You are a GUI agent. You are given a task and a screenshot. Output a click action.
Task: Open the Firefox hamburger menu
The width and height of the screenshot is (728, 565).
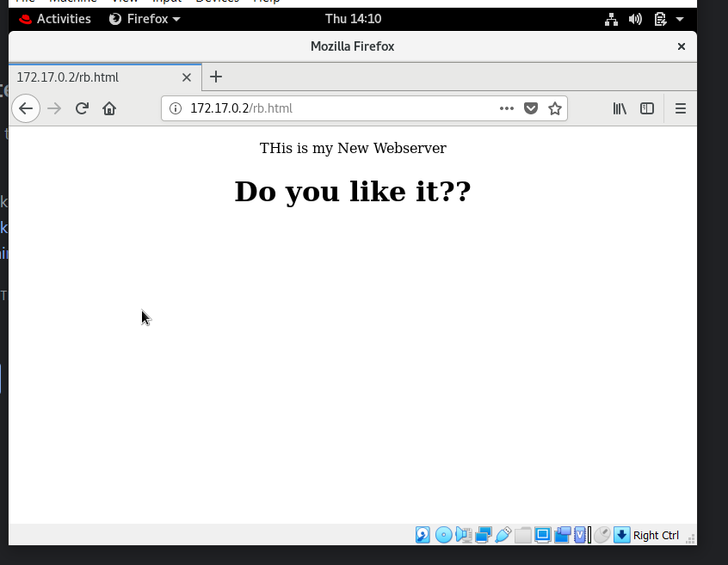pos(681,108)
